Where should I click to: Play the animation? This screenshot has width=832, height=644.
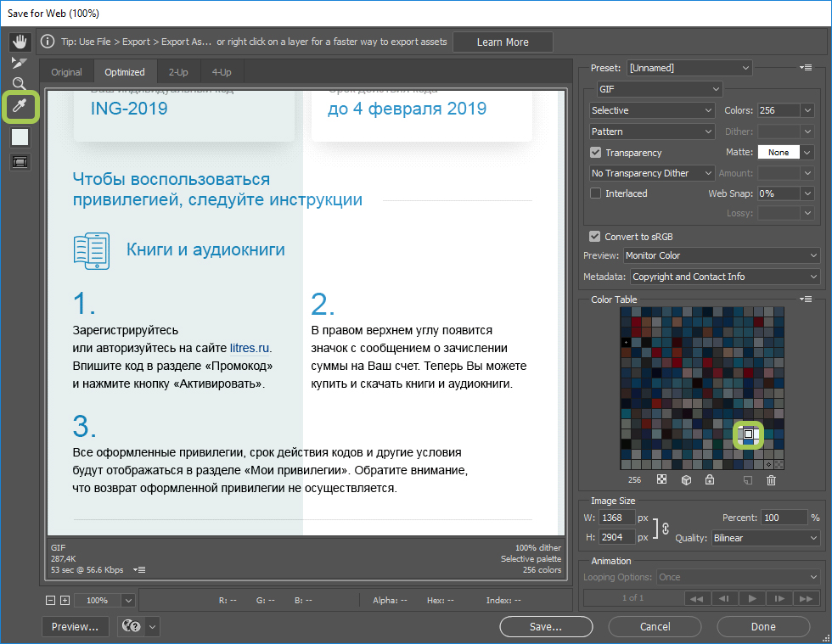coord(752,598)
